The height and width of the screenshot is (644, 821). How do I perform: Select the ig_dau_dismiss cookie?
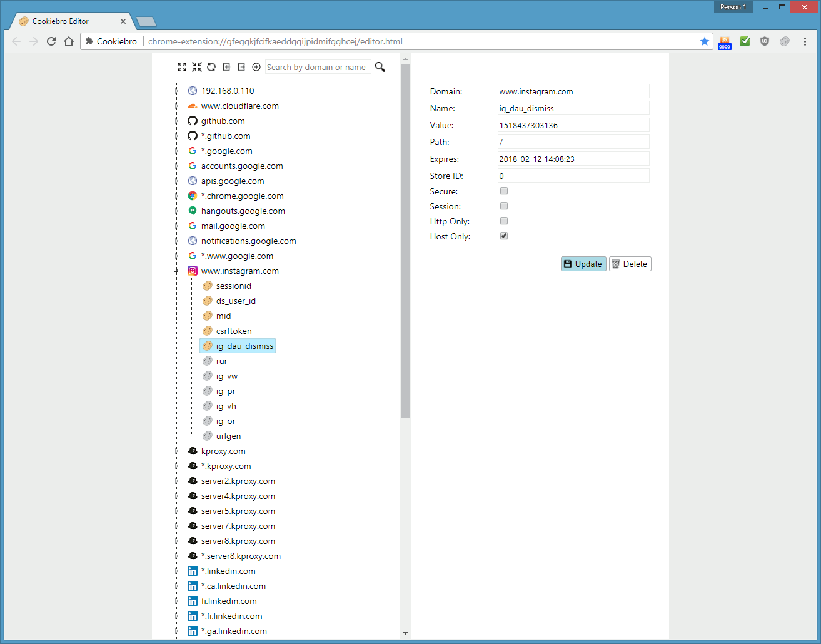click(x=238, y=346)
